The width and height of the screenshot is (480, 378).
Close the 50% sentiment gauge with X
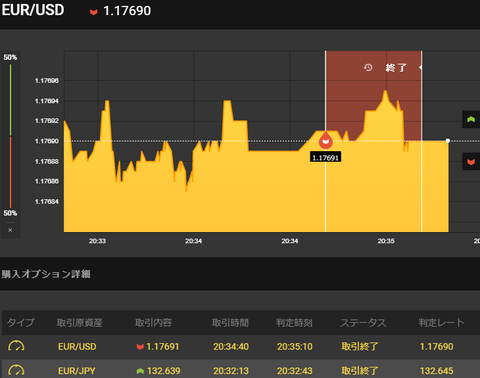coord(10,230)
